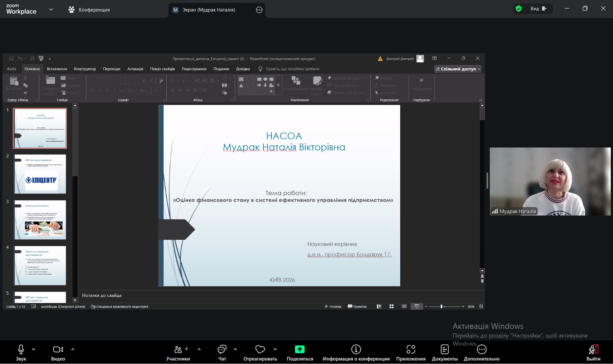Open the Приложения apps icon

pyautogui.click(x=411, y=349)
